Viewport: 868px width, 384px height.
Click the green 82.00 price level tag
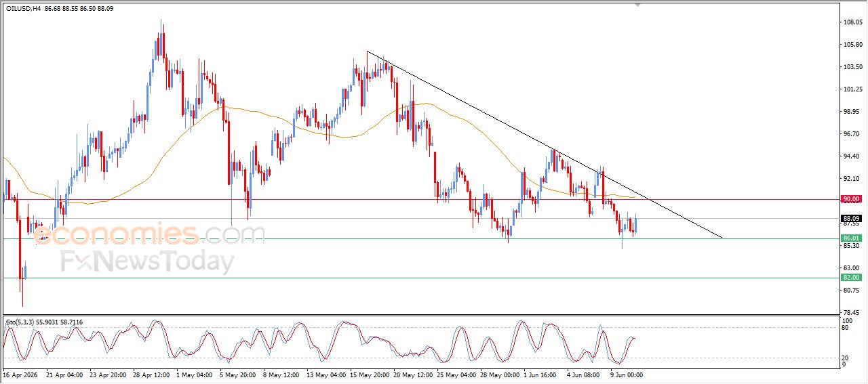pyautogui.click(x=850, y=278)
